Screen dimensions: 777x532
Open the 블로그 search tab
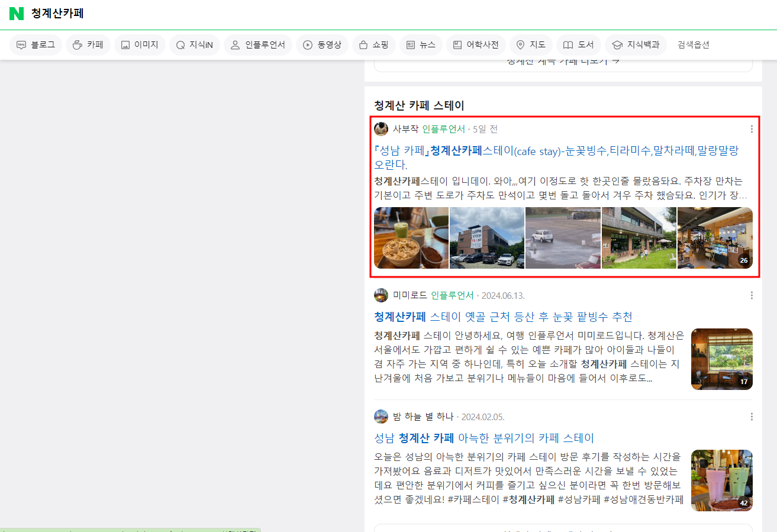coord(36,45)
